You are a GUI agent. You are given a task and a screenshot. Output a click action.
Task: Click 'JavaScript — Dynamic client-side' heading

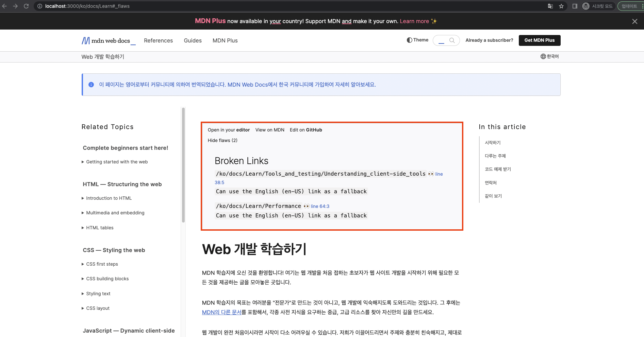[x=129, y=331]
